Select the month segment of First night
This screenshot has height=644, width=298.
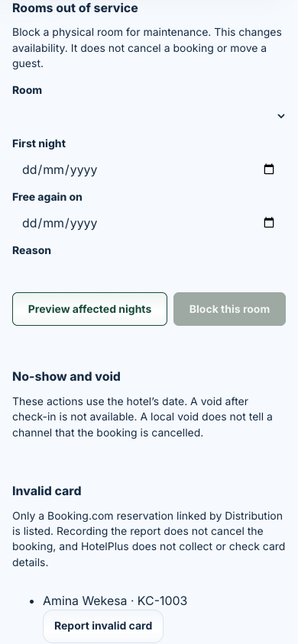point(55,169)
